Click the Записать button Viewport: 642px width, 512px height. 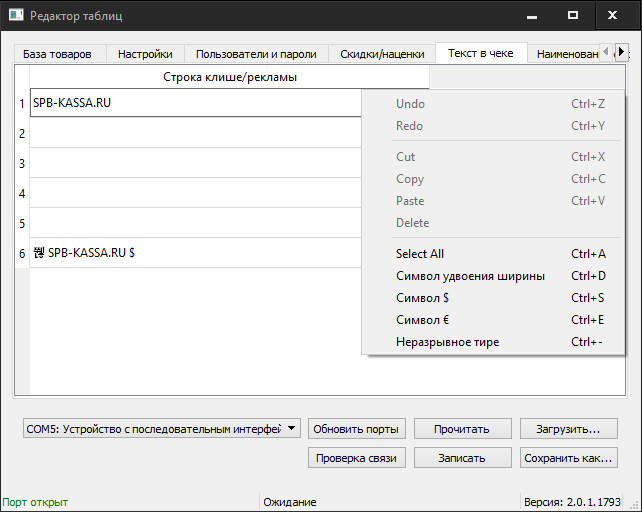[462, 458]
